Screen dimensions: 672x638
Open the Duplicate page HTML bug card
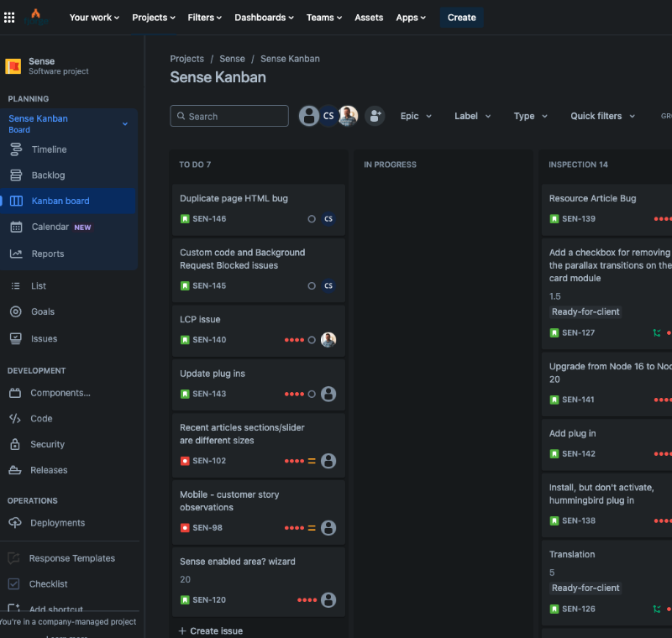[x=259, y=210]
